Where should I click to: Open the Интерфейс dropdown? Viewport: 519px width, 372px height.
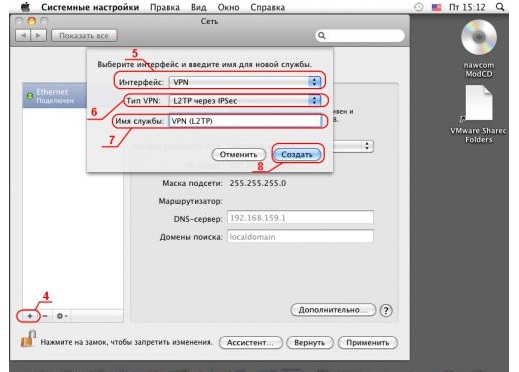[245, 82]
